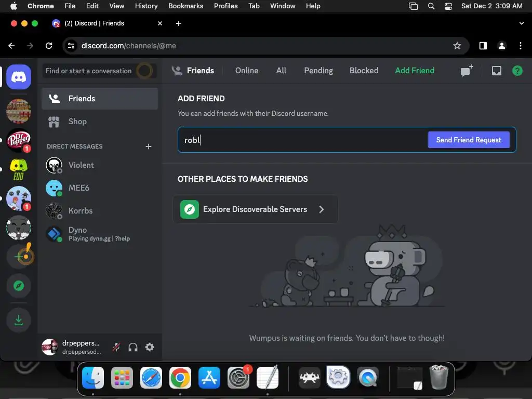The image size is (532, 399).
Task: Open Explore Discoverable Servers compass icon
Action: click(19, 286)
